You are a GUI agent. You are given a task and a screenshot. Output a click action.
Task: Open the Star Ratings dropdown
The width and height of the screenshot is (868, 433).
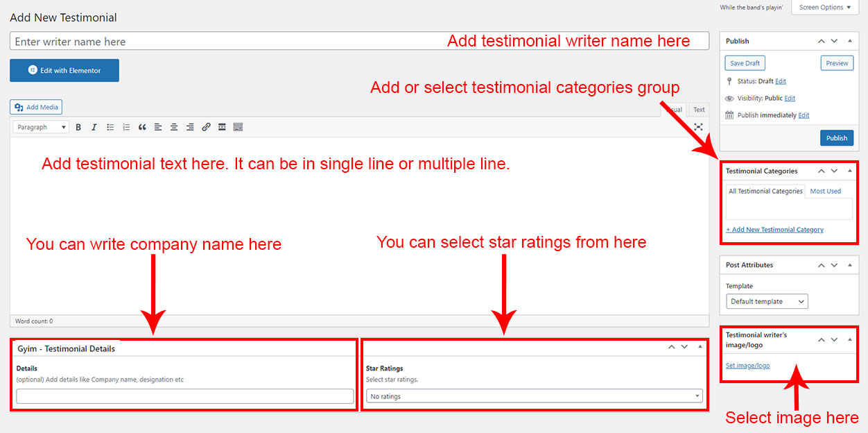coord(534,396)
